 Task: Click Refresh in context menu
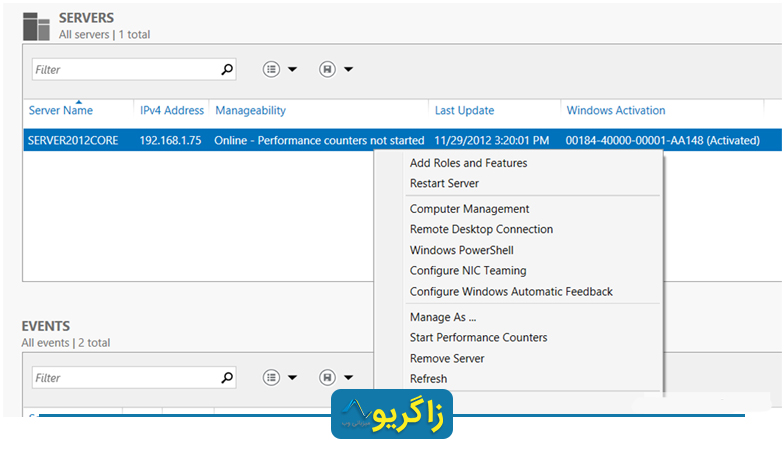tap(428, 379)
